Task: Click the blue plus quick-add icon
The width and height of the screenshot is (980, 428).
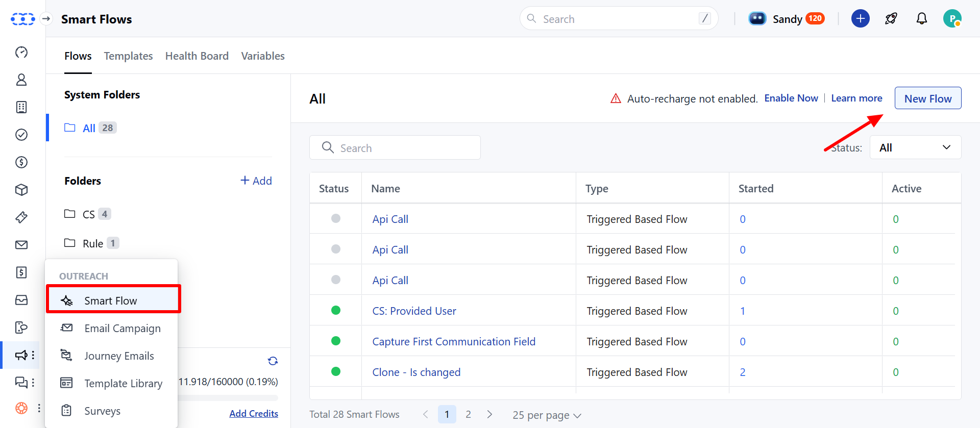Action: [861, 19]
